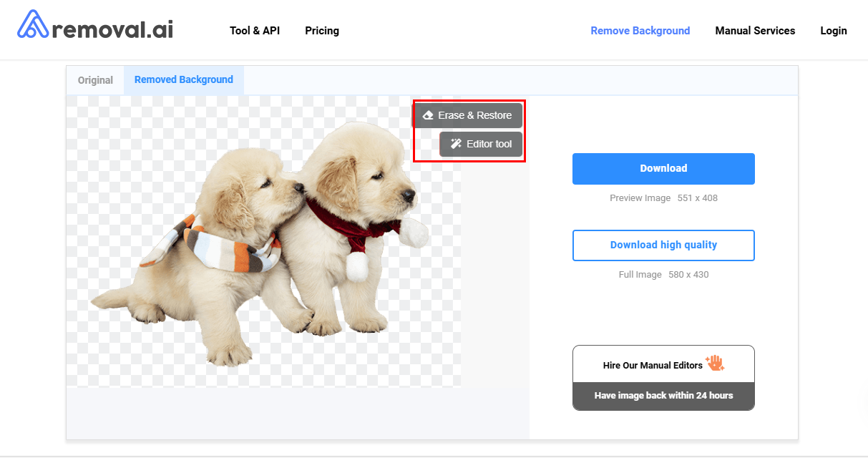Switch to the Original tab
Image resolution: width=868 pixels, height=458 pixels.
[95, 80]
